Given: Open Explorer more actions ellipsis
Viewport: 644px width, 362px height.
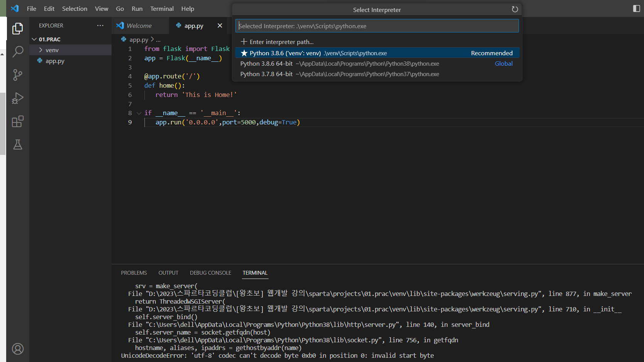Looking at the screenshot, I should coord(100,25).
